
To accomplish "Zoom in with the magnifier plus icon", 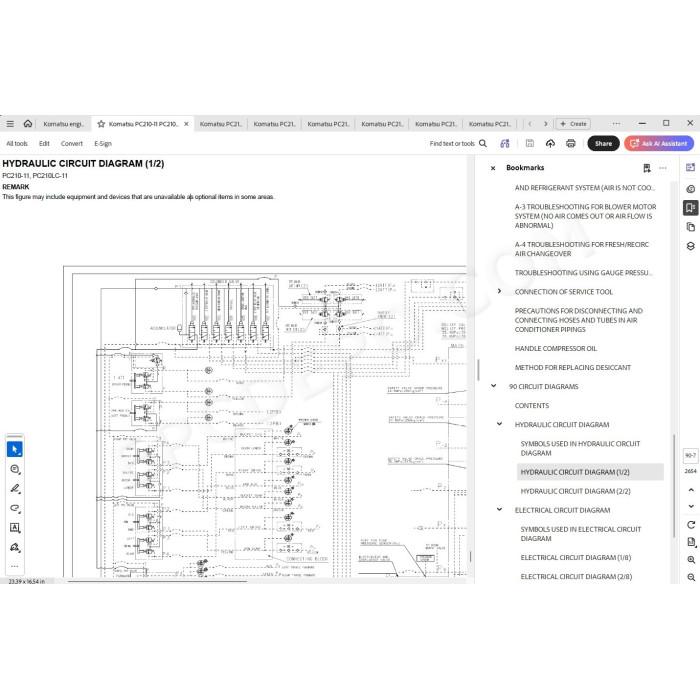I will click(x=691, y=560).
